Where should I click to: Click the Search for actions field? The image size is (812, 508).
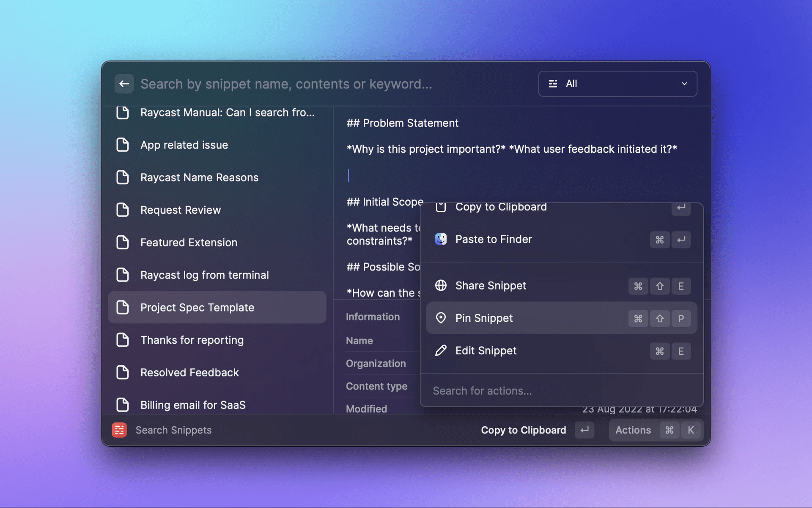pyautogui.click(x=482, y=390)
